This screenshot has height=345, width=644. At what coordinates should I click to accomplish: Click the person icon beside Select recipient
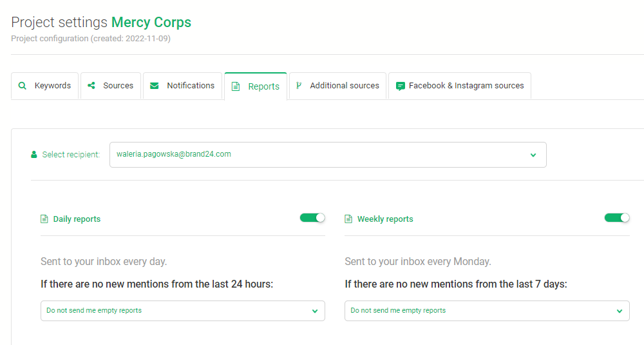coord(34,155)
